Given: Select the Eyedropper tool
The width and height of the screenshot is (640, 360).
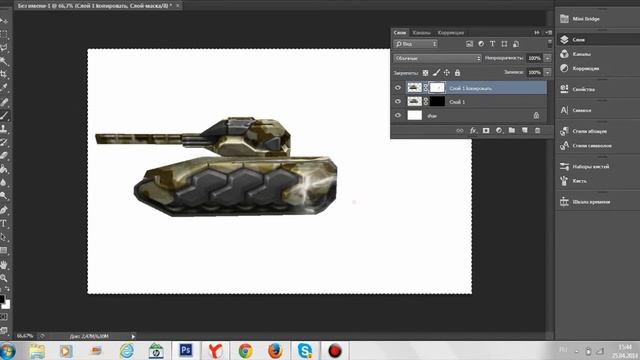Looking at the screenshot, I should tap(4, 87).
